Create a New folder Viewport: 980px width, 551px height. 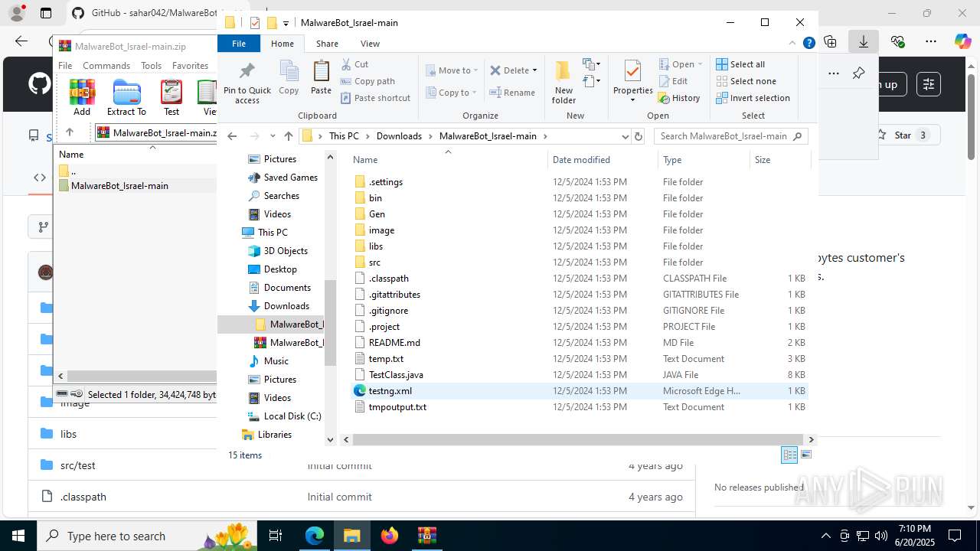click(x=563, y=82)
